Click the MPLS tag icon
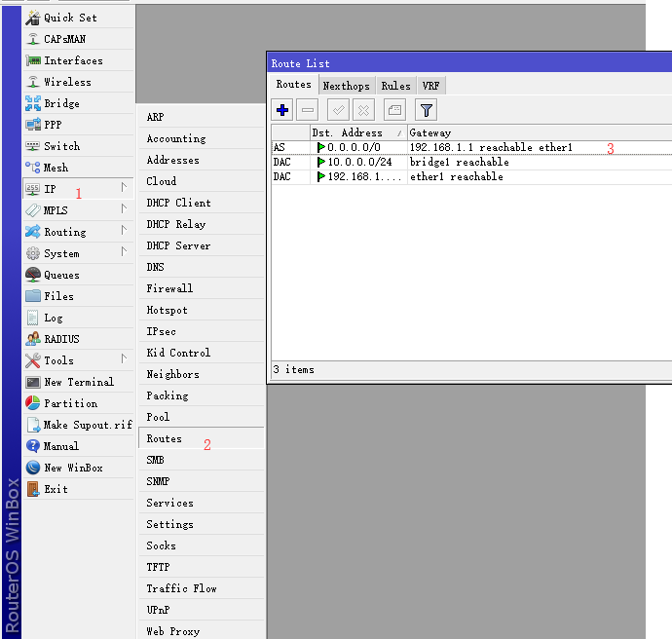 (x=33, y=210)
